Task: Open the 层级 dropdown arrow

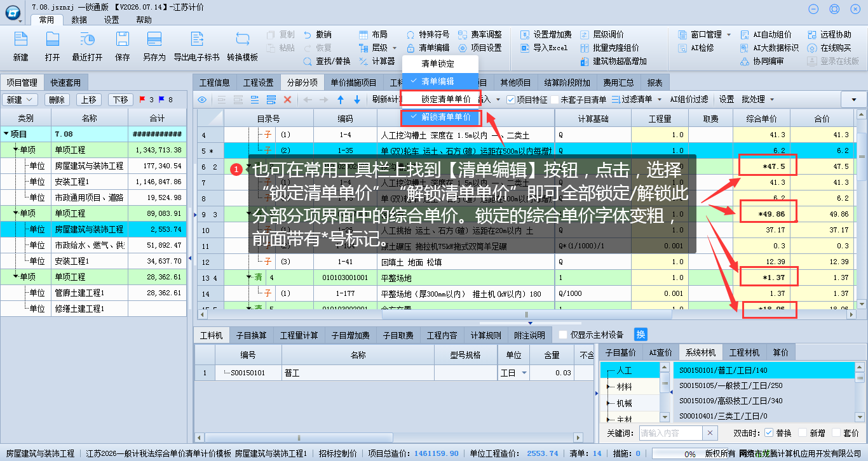Action: [394, 48]
